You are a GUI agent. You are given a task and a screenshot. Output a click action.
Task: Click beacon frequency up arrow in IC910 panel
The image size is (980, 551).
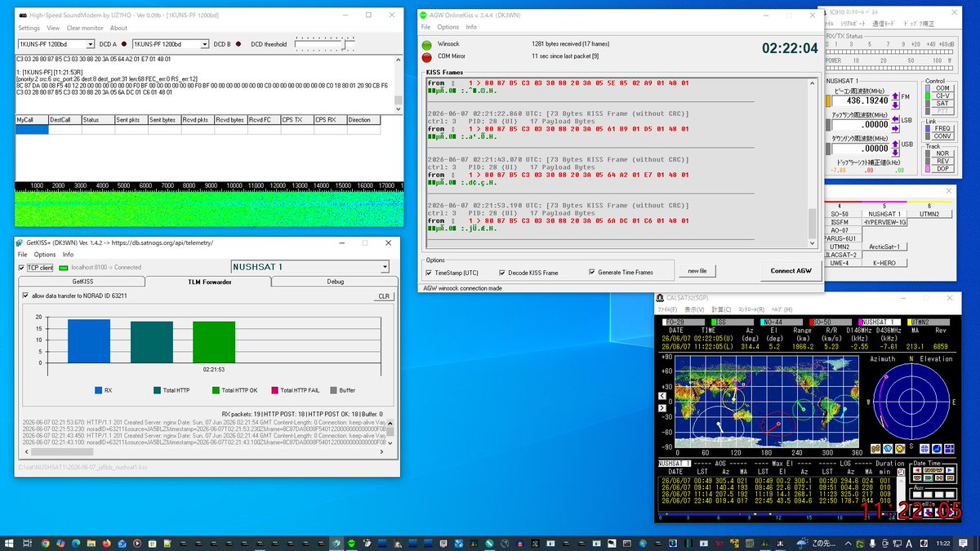click(896, 97)
